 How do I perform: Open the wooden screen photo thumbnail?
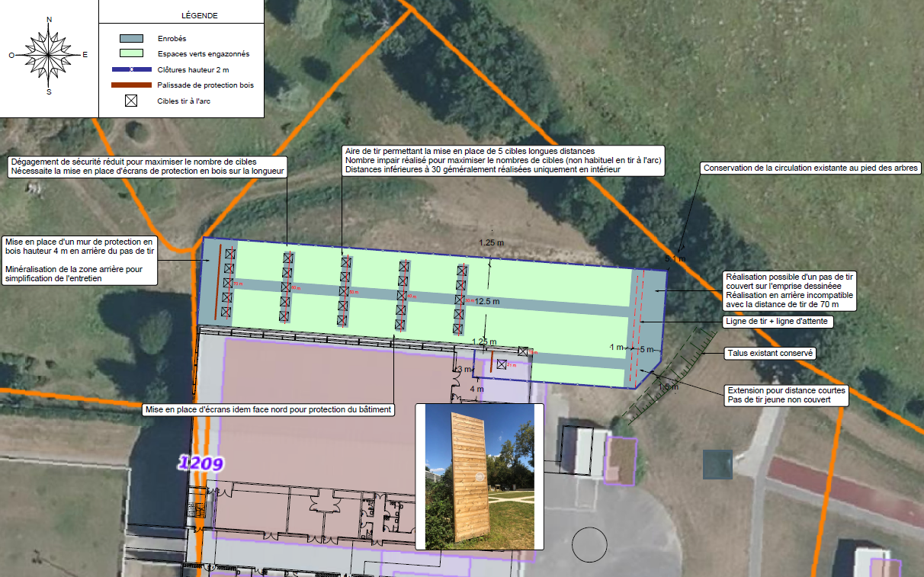pyautogui.click(x=480, y=476)
